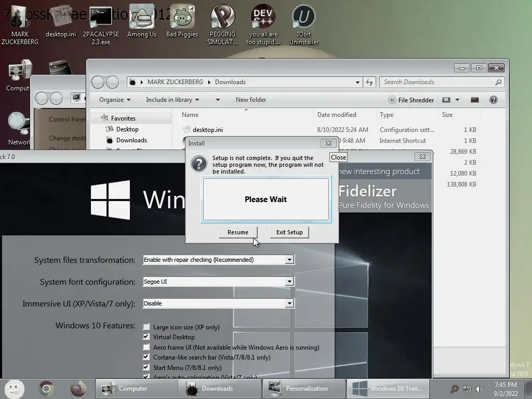
Task: Click the change view icon in Downloads toolbar
Action: (446, 100)
